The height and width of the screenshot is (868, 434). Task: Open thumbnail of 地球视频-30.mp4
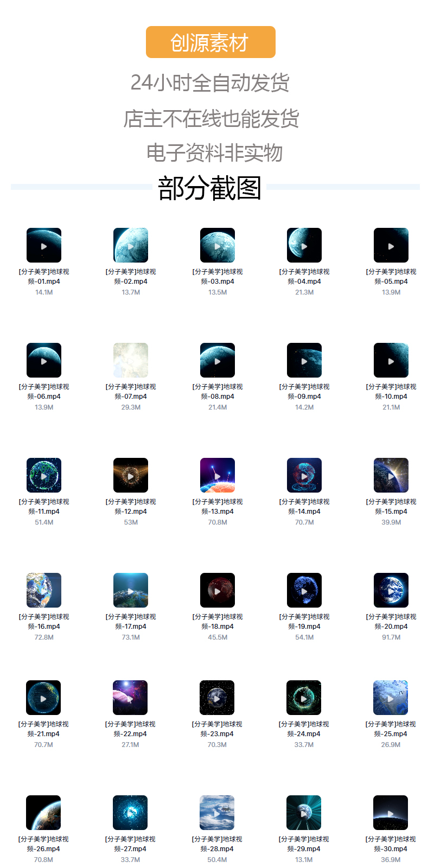tap(391, 813)
